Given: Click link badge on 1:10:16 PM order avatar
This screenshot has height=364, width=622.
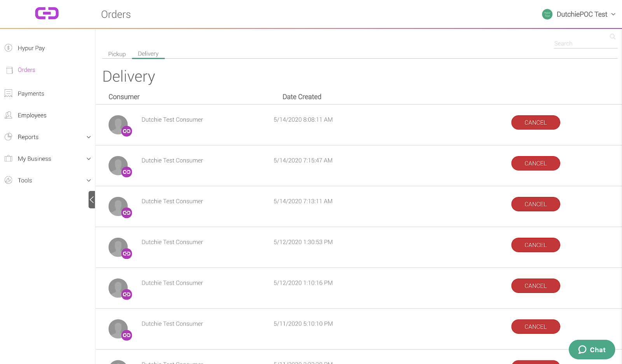Looking at the screenshot, I should 127,294.
